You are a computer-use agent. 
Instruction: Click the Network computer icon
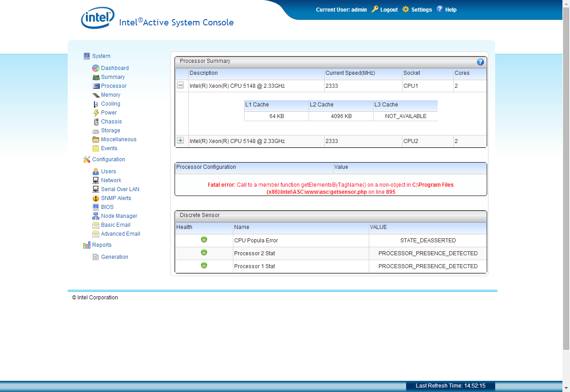[x=96, y=180]
